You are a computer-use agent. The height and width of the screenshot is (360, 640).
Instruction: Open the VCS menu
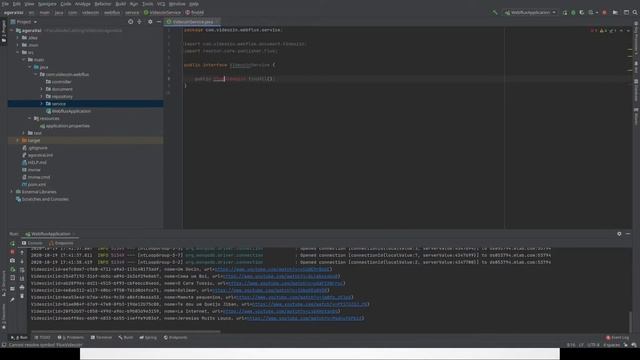click(x=161, y=4)
